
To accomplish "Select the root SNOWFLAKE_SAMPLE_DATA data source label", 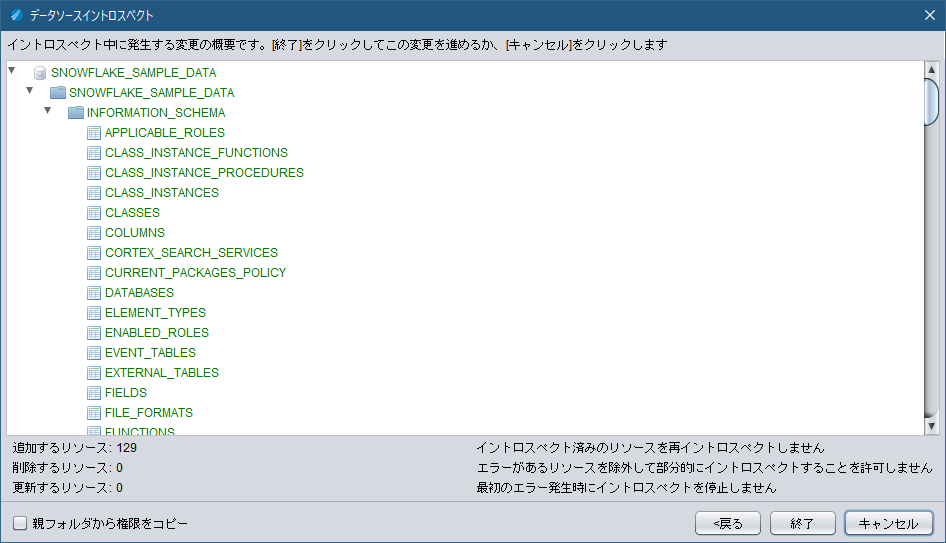I will [x=133, y=73].
